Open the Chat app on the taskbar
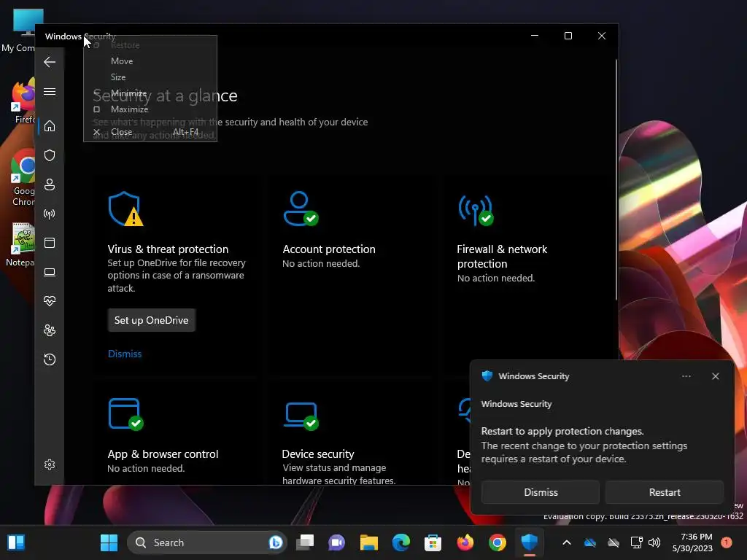 coord(337,542)
